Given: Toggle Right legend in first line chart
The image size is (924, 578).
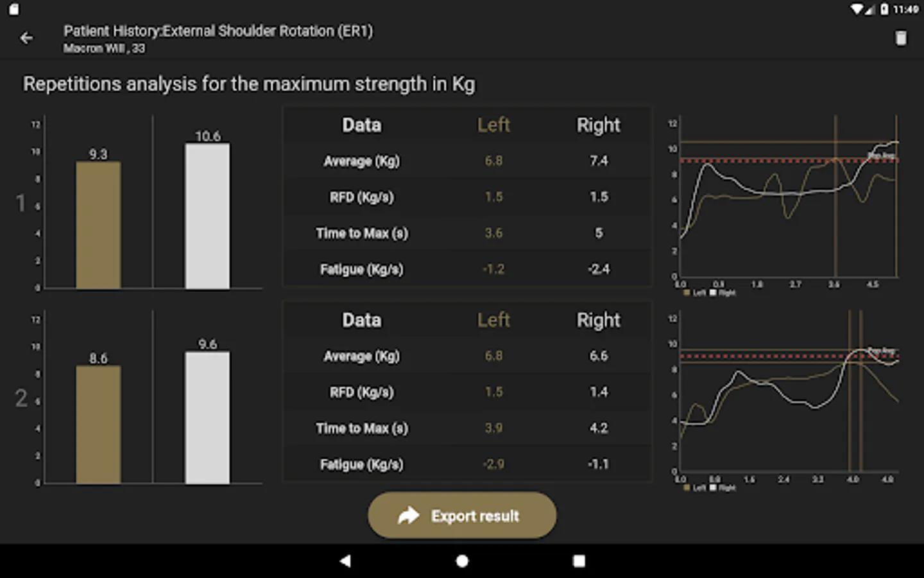Looking at the screenshot, I should click(x=723, y=293).
